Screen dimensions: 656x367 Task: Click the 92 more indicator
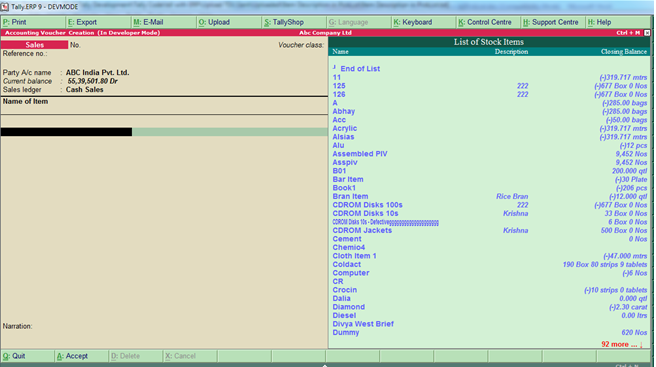coord(622,344)
